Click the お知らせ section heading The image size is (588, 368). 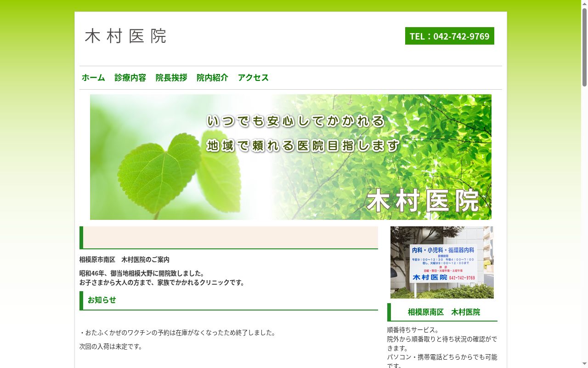tap(229, 300)
